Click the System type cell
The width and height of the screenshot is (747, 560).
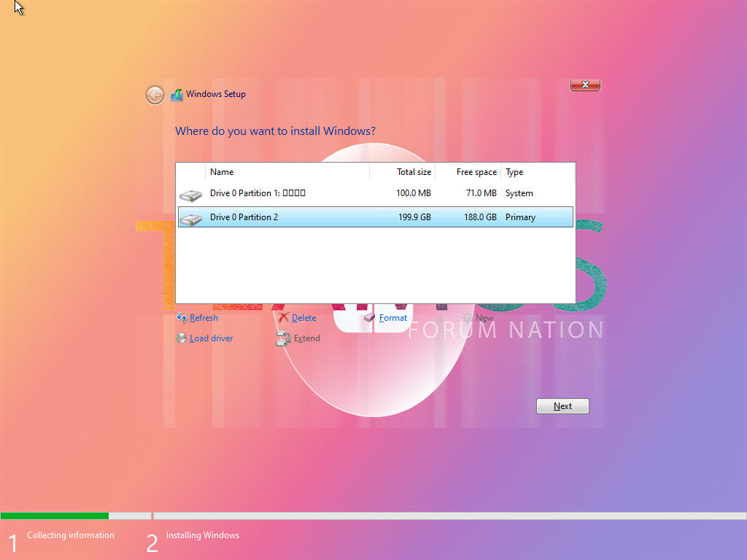coord(519,193)
